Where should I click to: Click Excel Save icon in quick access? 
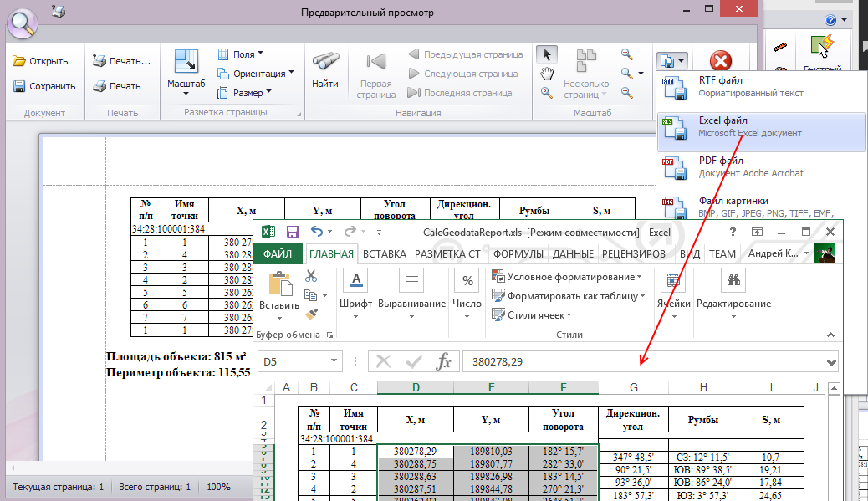293,232
